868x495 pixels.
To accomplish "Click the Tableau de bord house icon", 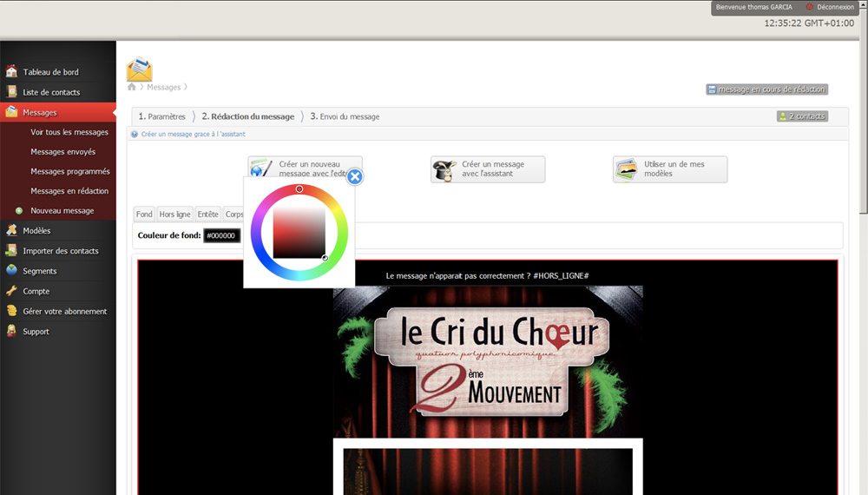I will [11, 72].
